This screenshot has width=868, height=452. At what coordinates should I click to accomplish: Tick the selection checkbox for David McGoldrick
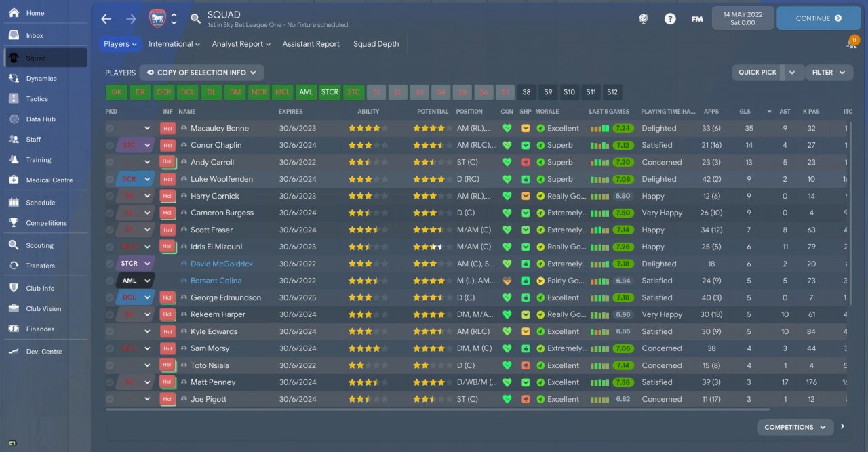click(111, 264)
